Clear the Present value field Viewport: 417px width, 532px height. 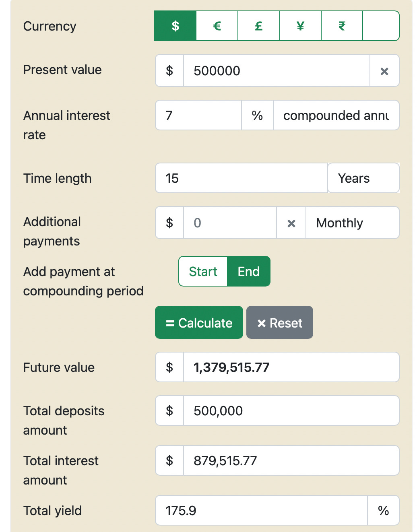(384, 71)
